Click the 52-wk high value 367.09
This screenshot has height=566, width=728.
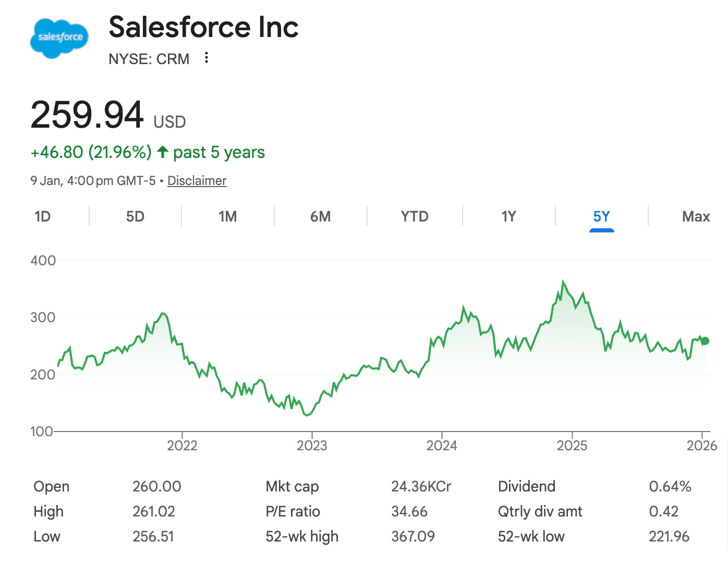coord(412,536)
